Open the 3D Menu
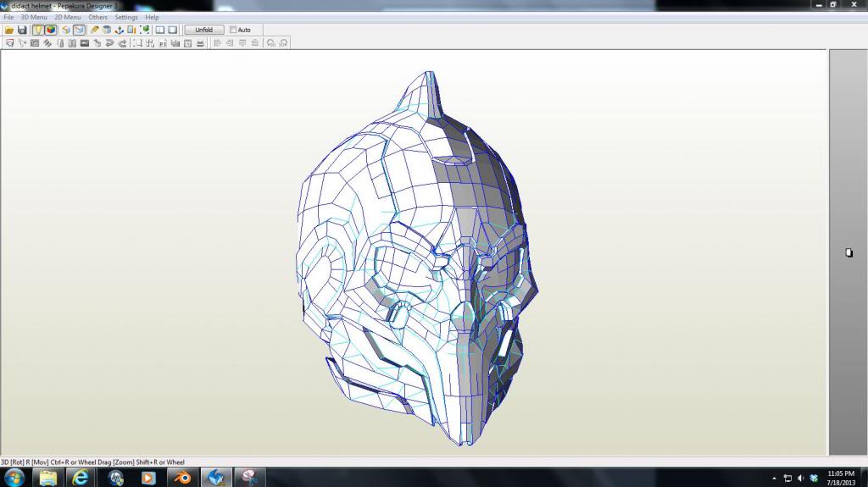 coord(34,17)
